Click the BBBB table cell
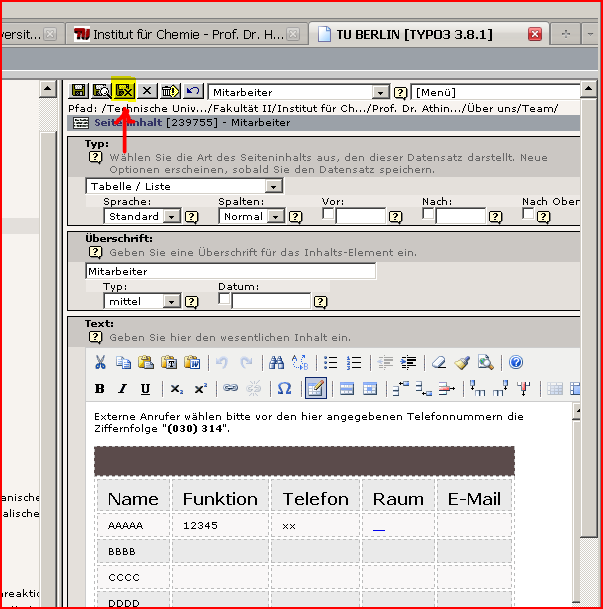Screen dimensions: 603x609 (134, 551)
